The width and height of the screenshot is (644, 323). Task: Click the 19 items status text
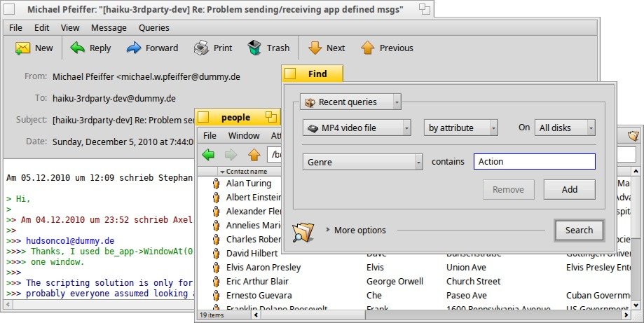(212, 315)
